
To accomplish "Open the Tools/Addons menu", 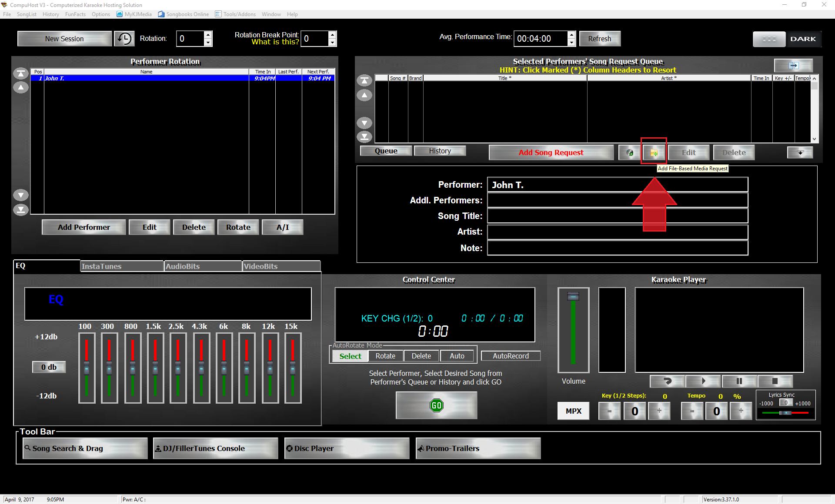I will 235,14.
